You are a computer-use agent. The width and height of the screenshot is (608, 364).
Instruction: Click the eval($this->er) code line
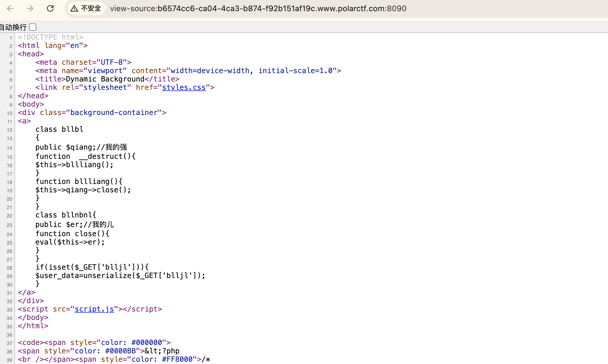(x=70, y=242)
